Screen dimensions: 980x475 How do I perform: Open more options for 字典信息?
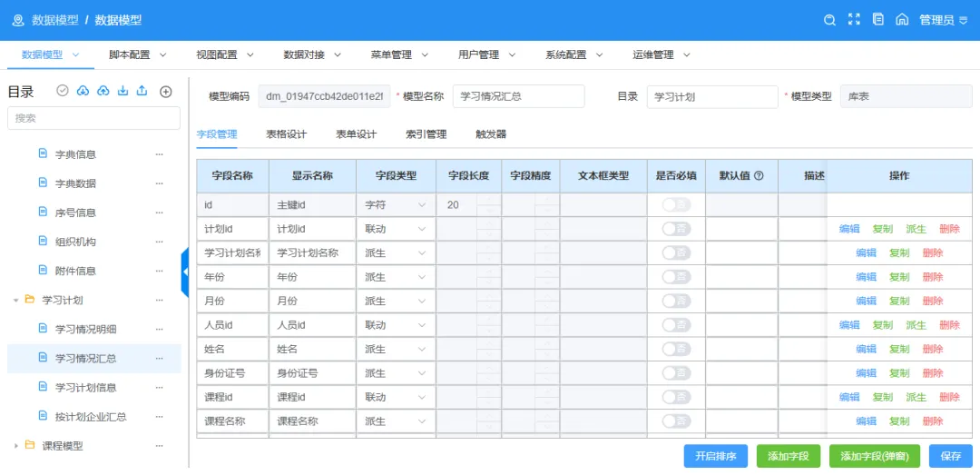click(x=160, y=154)
